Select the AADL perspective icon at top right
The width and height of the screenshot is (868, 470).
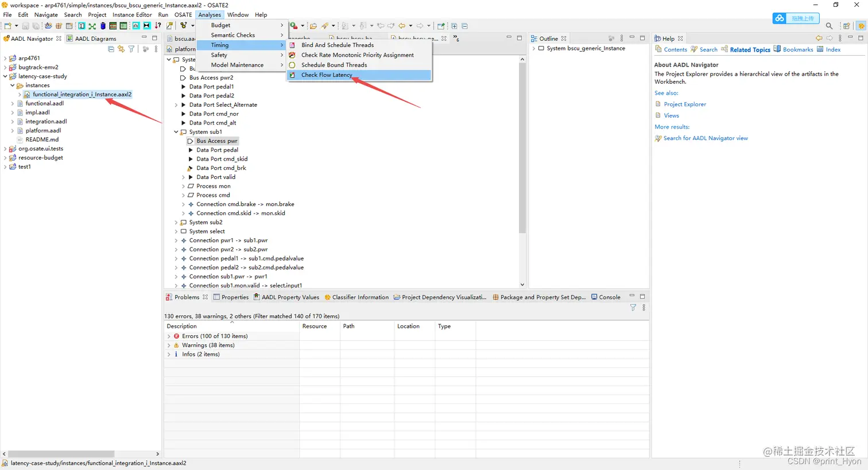tap(861, 26)
